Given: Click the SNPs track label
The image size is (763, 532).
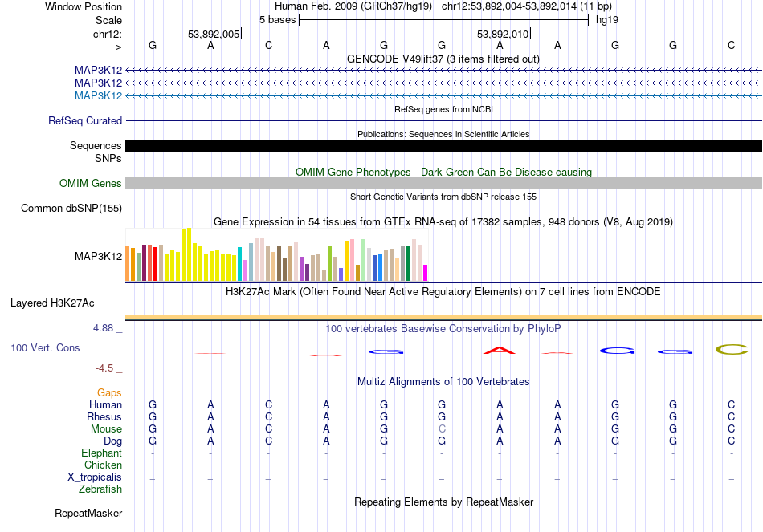Looking at the screenshot, I should (108, 159).
